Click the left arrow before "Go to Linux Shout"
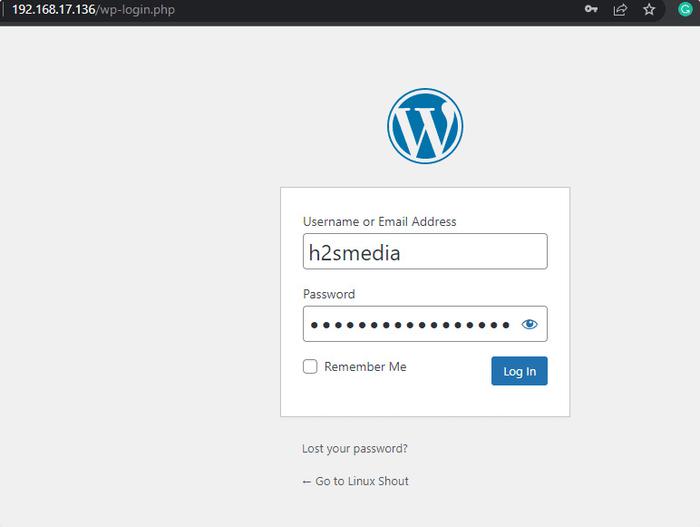Viewport: 700px width, 527px height. (x=306, y=481)
